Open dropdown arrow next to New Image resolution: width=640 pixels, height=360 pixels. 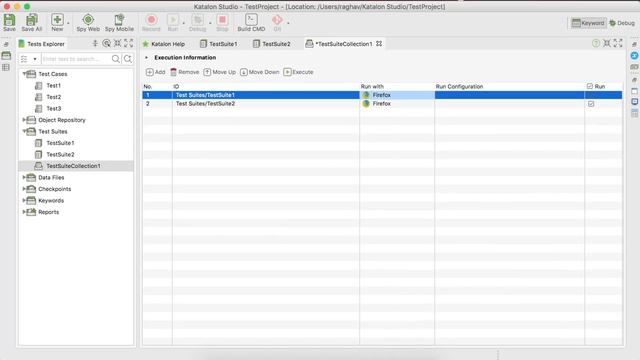pyautogui.click(x=68, y=23)
